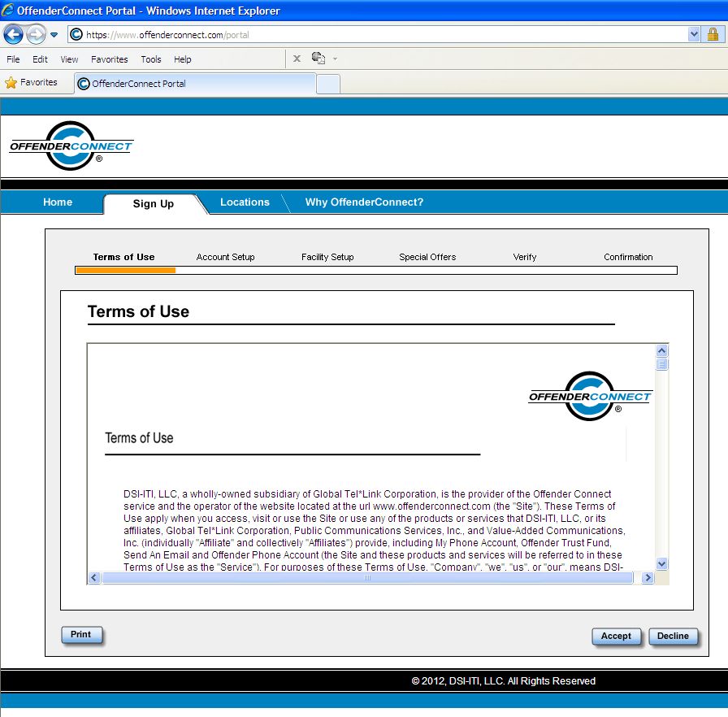The image size is (728, 717).
Task: Click the Internet Explorer title bar icon
Action: pos(7,10)
